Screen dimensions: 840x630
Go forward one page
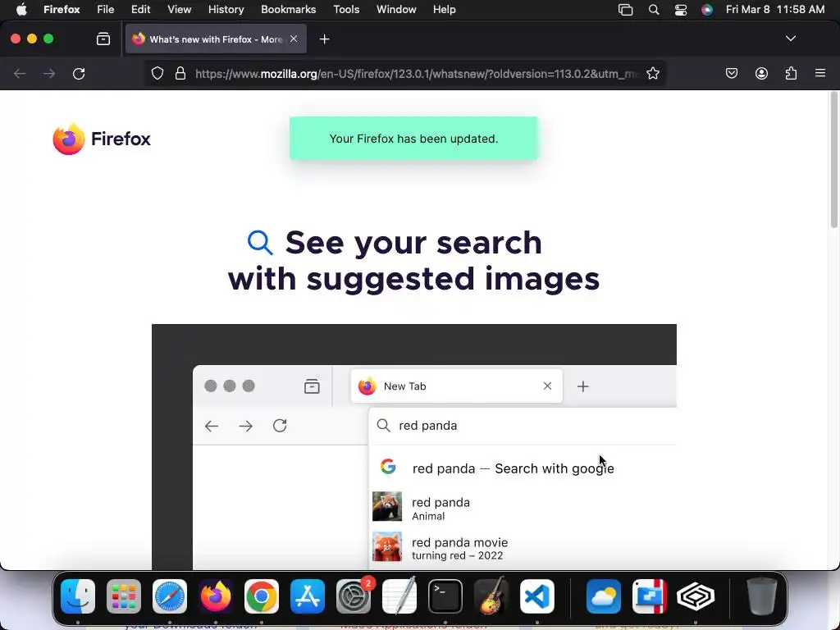[x=49, y=73]
